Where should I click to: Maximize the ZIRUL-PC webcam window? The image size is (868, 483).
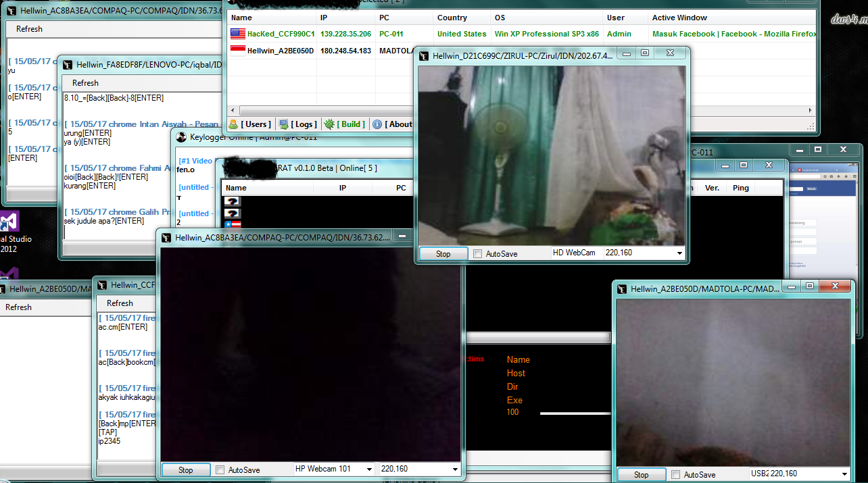coord(645,53)
